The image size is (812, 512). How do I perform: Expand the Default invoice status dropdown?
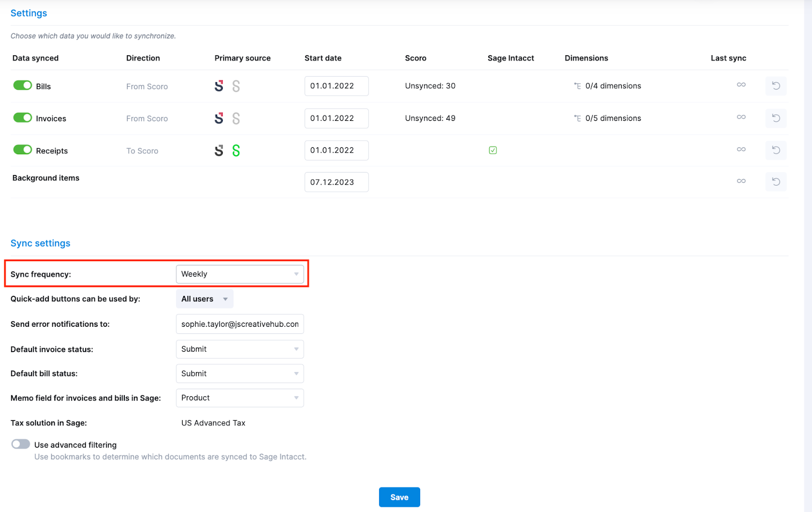(240, 349)
